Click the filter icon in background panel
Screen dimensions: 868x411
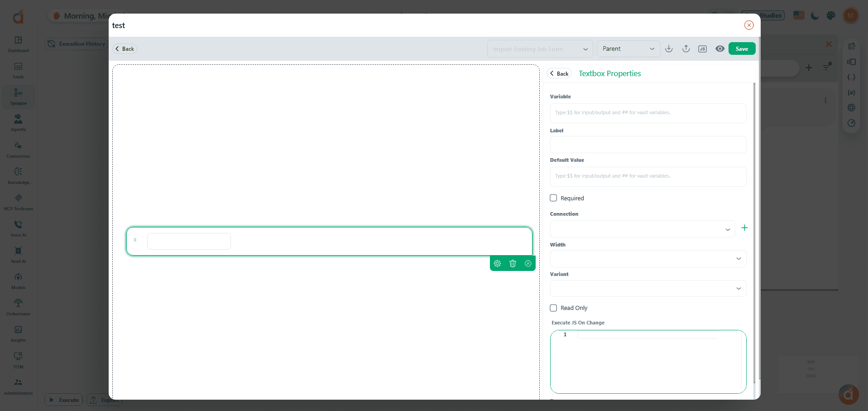click(827, 67)
